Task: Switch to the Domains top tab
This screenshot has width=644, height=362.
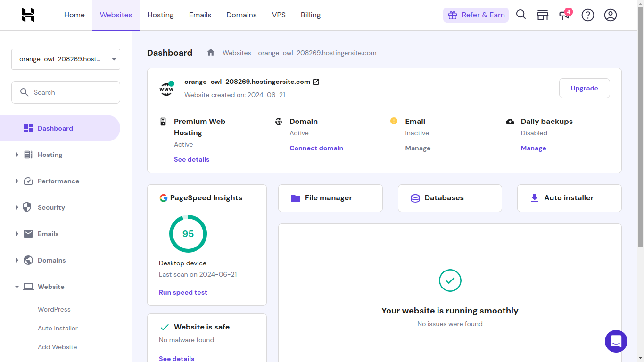Action: click(241, 15)
